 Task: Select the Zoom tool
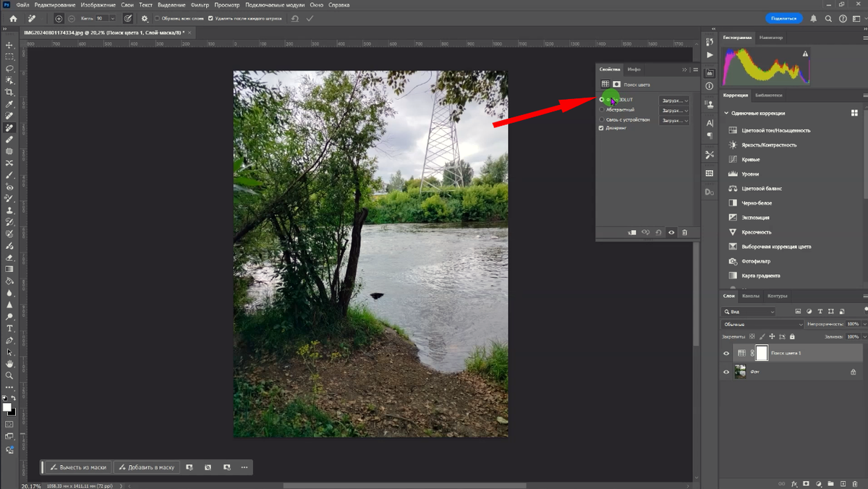[x=9, y=375]
